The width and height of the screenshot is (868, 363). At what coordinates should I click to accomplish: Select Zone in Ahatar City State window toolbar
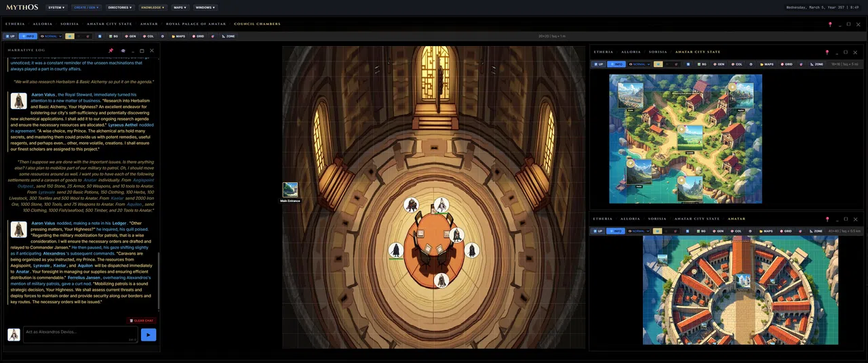[816, 64]
